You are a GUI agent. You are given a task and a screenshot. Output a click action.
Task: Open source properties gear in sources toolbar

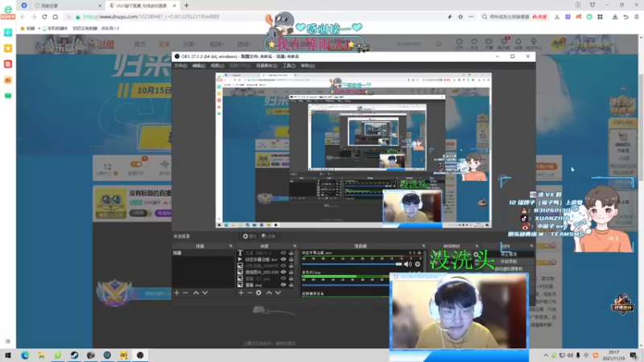258,293
